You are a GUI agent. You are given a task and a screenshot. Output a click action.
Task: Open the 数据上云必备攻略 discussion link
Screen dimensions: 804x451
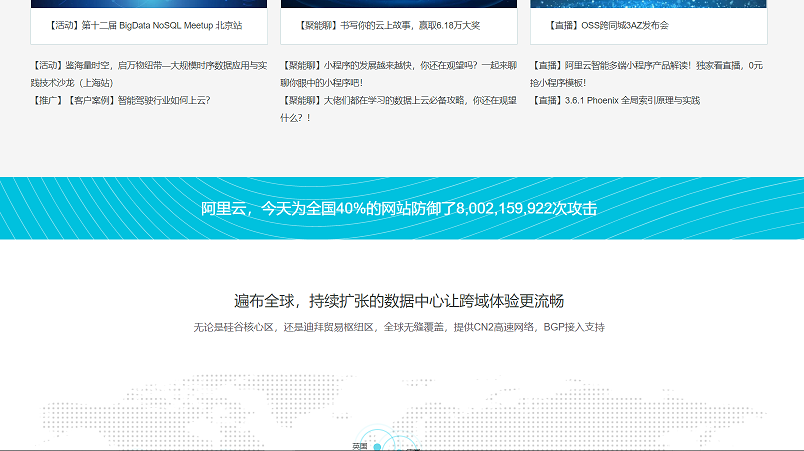pos(398,109)
